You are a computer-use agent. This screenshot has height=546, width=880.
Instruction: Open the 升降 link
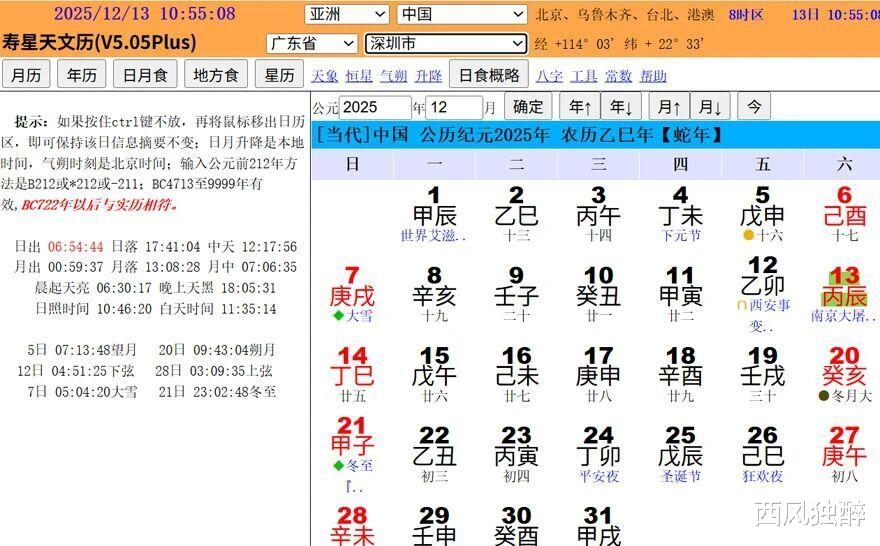(428, 76)
